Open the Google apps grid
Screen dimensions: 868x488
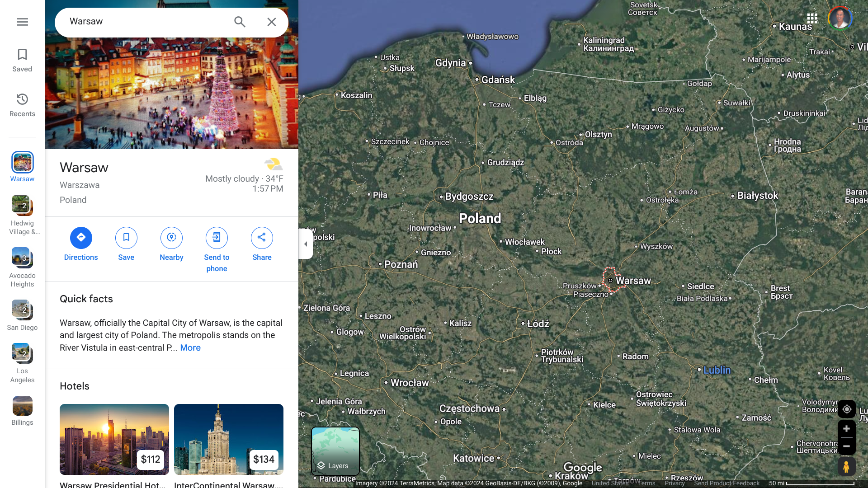click(x=812, y=18)
